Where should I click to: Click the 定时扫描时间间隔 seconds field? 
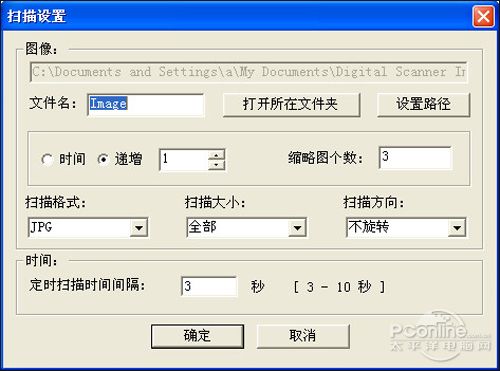(x=209, y=286)
